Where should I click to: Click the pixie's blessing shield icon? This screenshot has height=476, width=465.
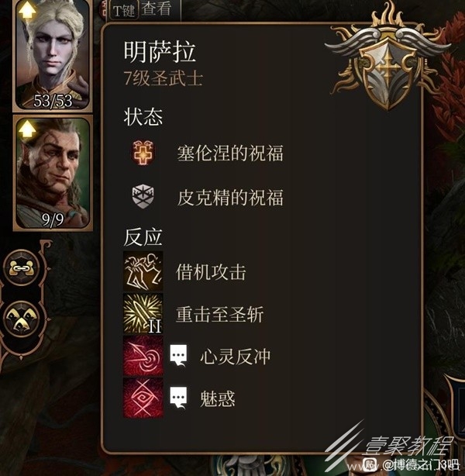[x=143, y=196]
